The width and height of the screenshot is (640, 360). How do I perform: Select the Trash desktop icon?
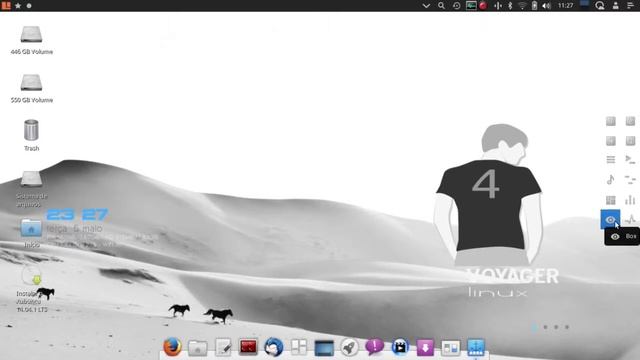tap(31, 136)
